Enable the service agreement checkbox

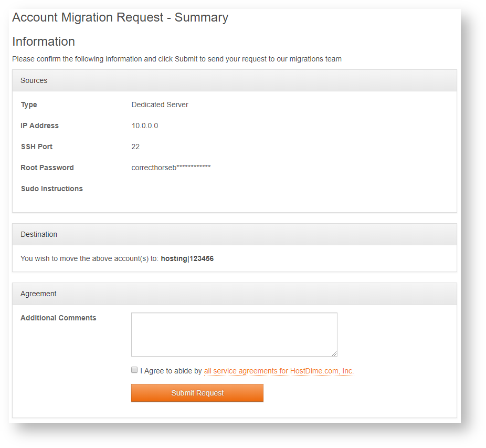click(134, 370)
